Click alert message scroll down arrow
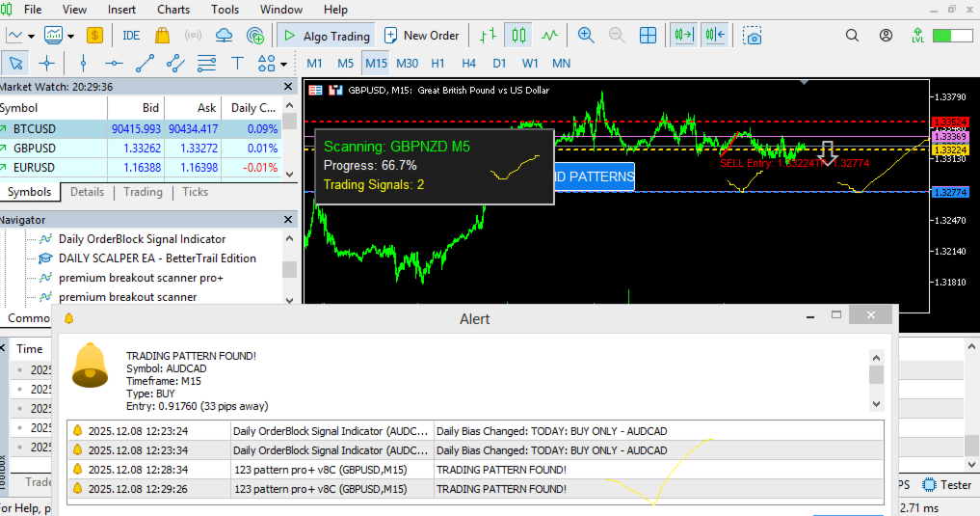 point(876,404)
